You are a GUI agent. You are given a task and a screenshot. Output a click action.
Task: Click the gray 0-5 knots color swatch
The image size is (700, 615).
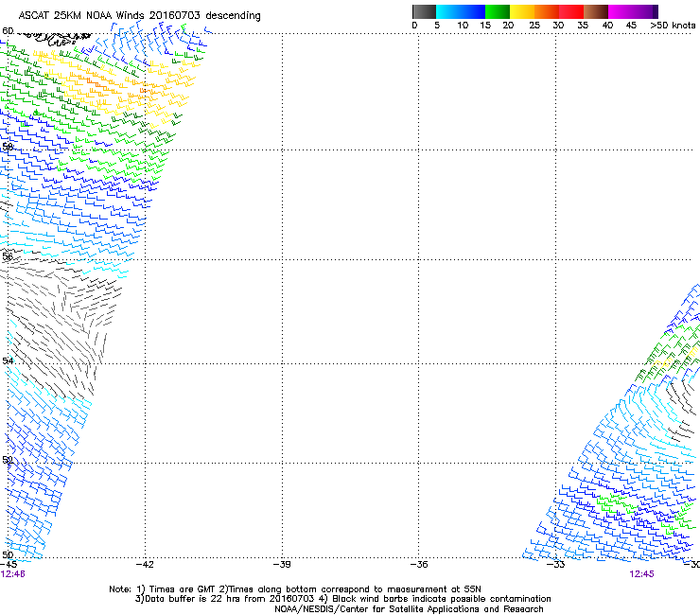[424, 11]
